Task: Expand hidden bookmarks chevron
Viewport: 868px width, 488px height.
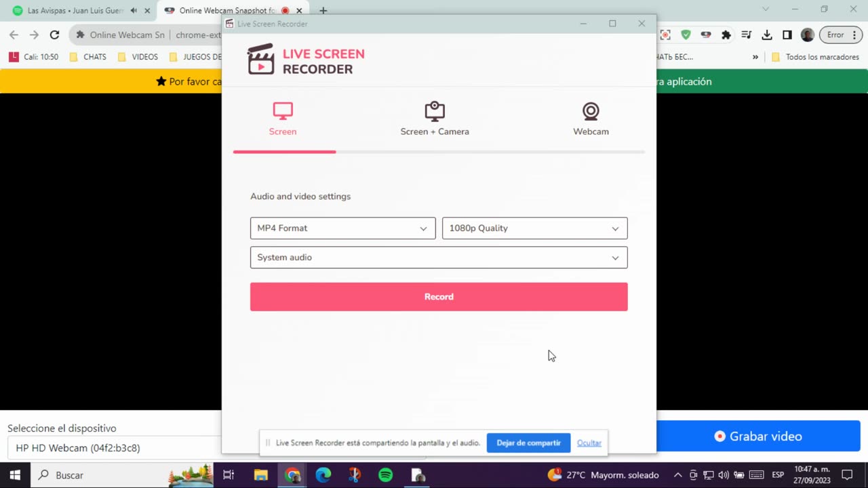Action: (x=755, y=57)
